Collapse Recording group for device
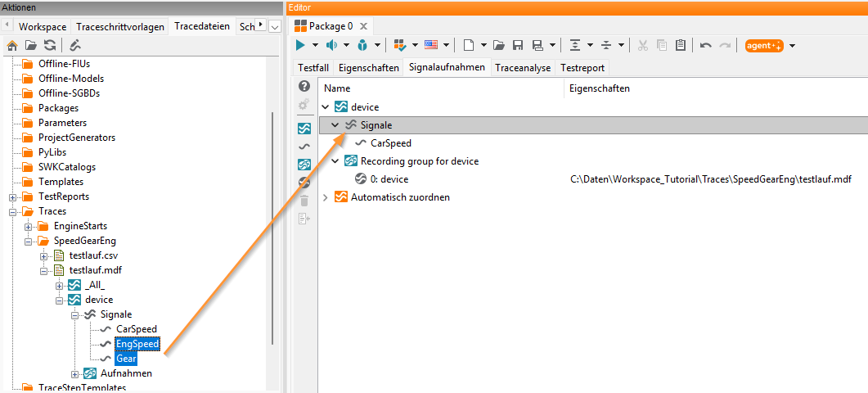This screenshot has height=393, width=868. pyautogui.click(x=335, y=161)
